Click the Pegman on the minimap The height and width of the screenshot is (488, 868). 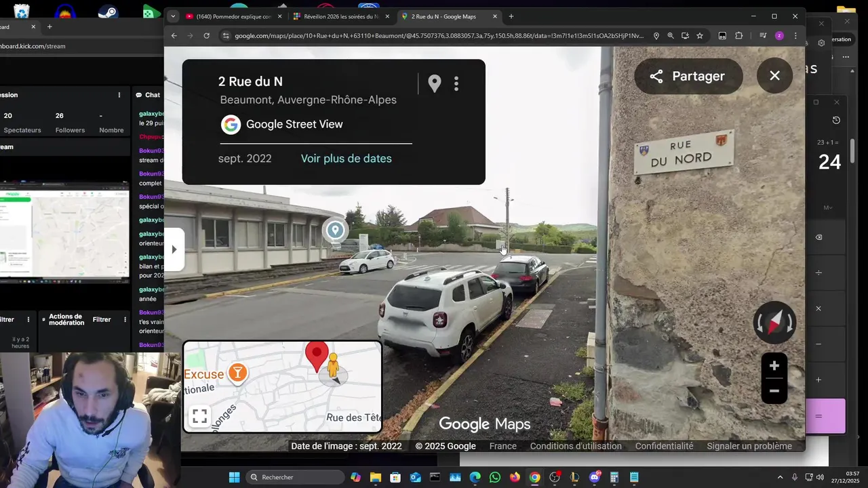click(333, 367)
